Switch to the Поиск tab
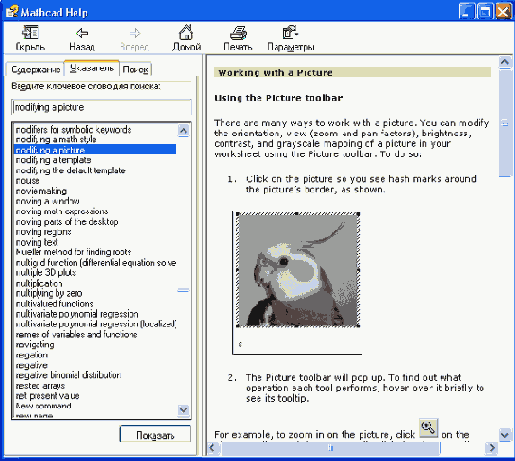 point(135,69)
